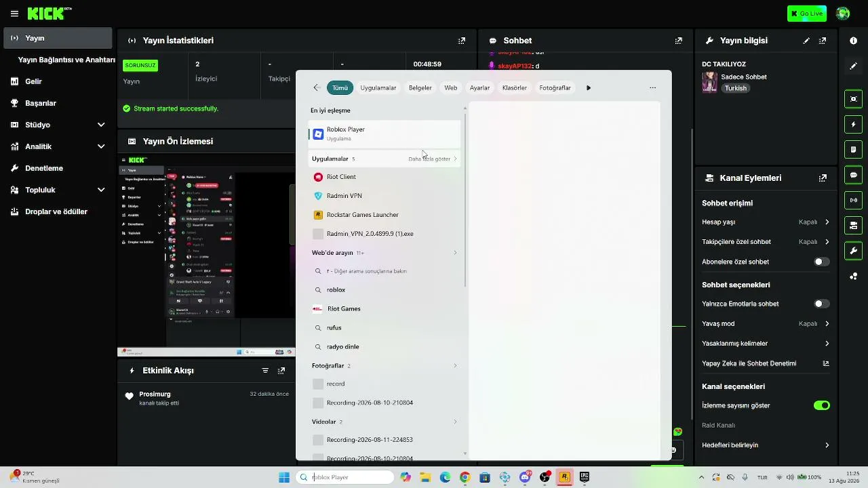Open Takipçilere özel sohbet setting chevron
This screenshot has width=868, height=488.
[827, 242]
